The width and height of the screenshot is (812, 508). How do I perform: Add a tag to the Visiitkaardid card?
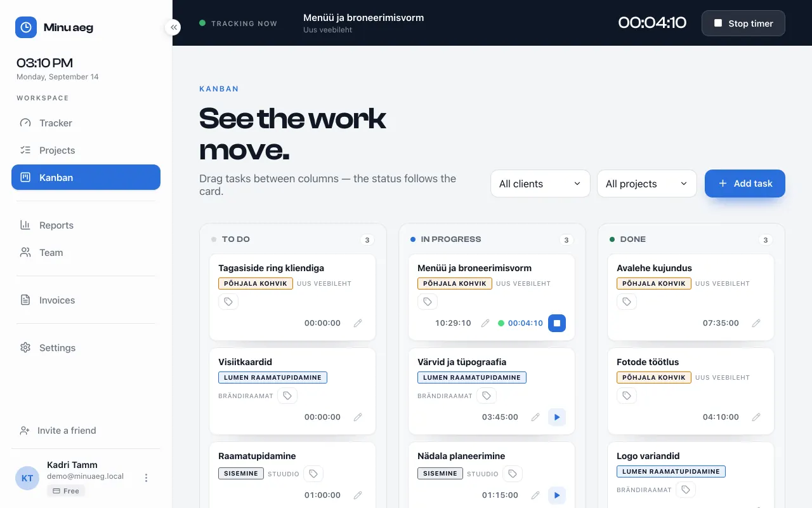(287, 396)
